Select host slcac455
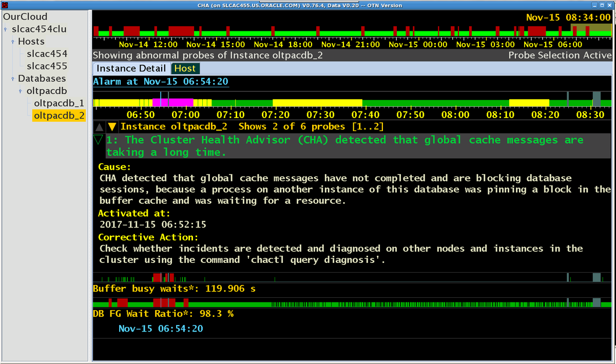This screenshot has height=364, width=616. tap(47, 66)
